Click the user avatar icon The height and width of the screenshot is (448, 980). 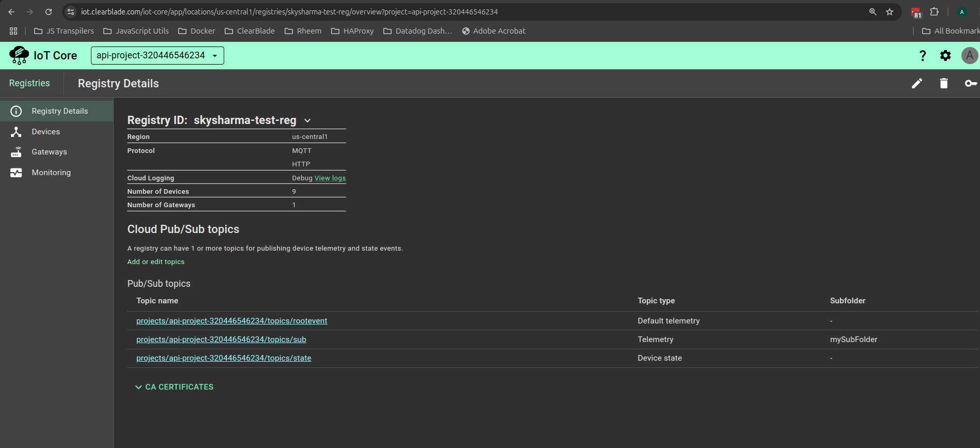tap(969, 56)
